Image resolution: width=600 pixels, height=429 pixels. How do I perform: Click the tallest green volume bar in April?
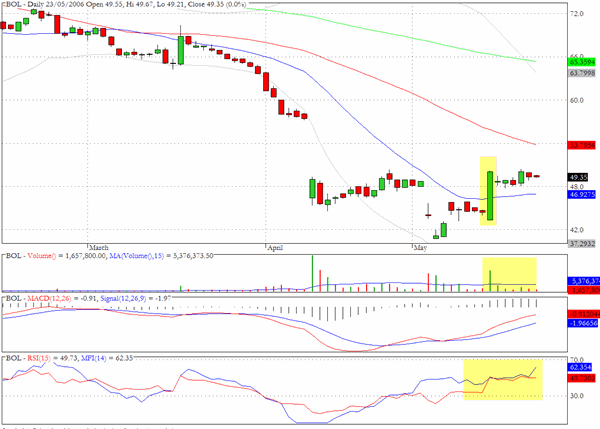click(312, 273)
